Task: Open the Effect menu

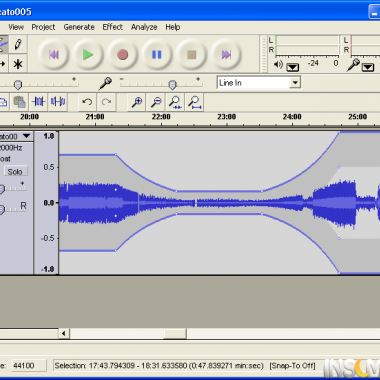Action: [x=113, y=27]
